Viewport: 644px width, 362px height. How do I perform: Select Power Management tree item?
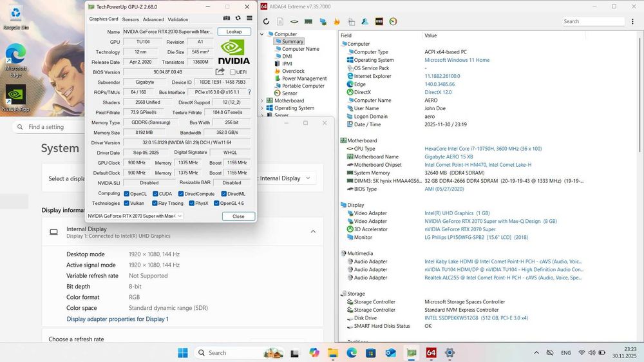click(304, 79)
